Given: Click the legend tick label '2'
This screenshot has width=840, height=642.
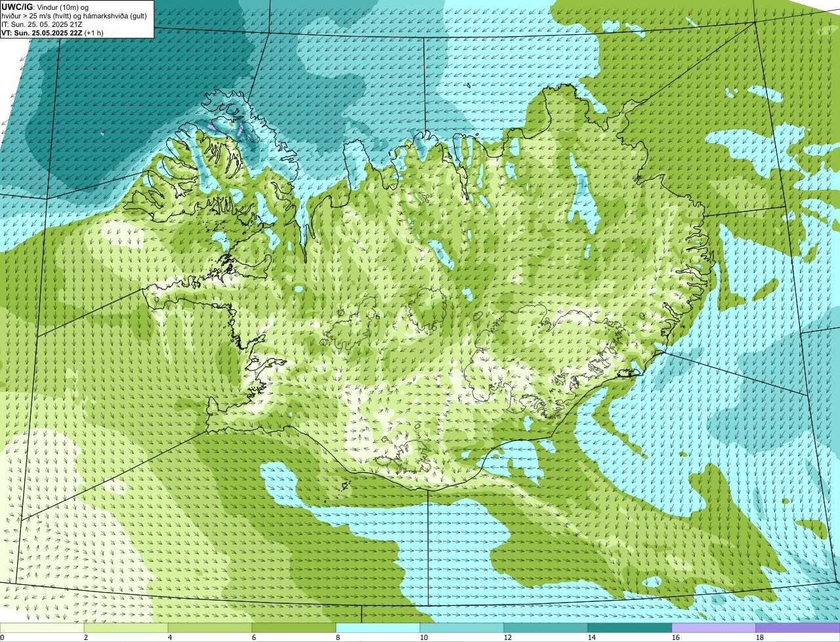Looking at the screenshot, I should [x=86, y=637].
